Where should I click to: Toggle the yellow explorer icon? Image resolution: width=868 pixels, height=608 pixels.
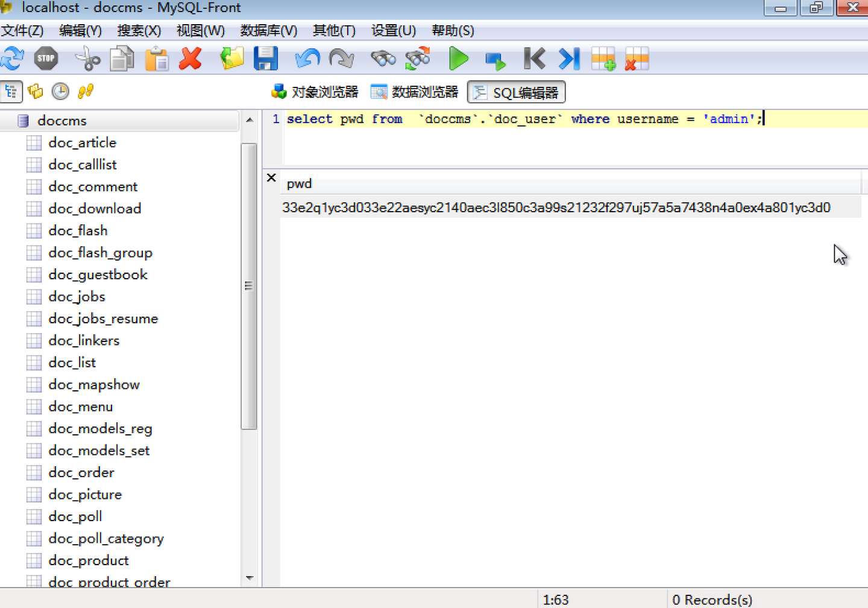(x=86, y=92)
